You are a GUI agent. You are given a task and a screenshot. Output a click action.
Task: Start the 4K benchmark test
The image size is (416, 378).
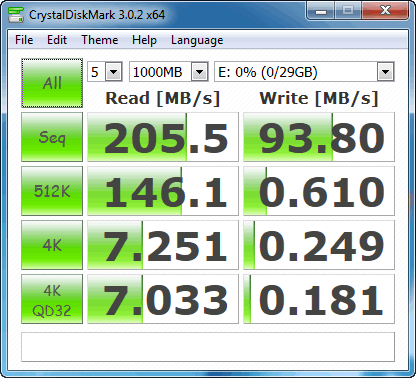pyautogui.click(x=52, y=245)
